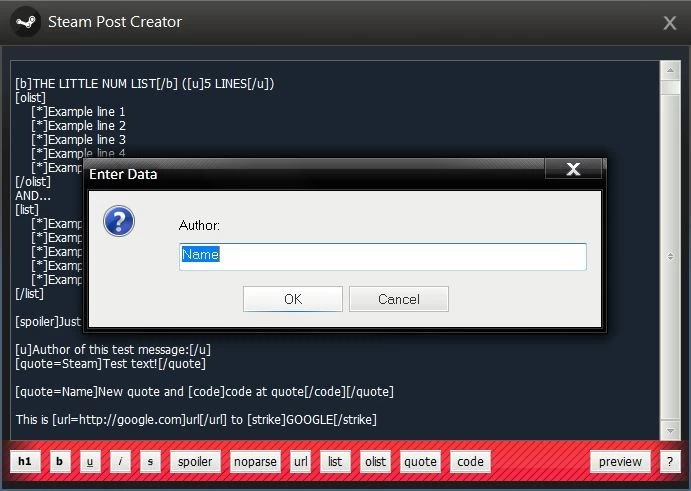Click the vertical scrollbar thumb
The image size is (691, 491).
pyautogui.click(x=670, y=256)
